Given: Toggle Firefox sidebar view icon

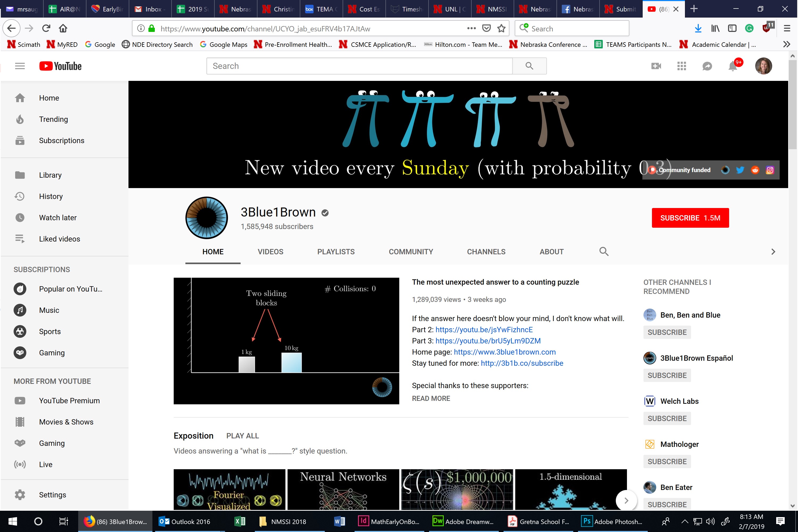Looking at the screenshot, I should pyautogui.click(x=732, y=28).
